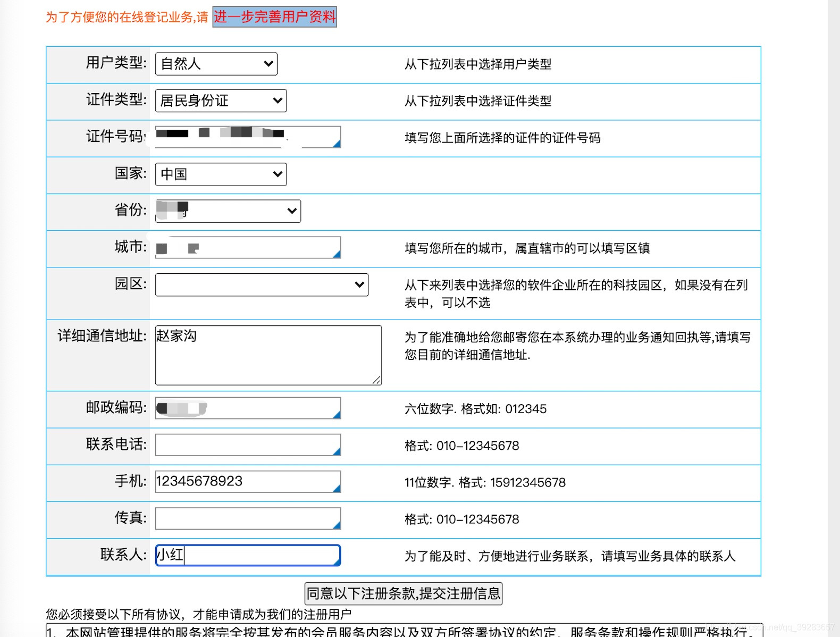Viewport: 840px width, 637px height.
Task: Click the empty 联系电话 input field
Action: 248,445
